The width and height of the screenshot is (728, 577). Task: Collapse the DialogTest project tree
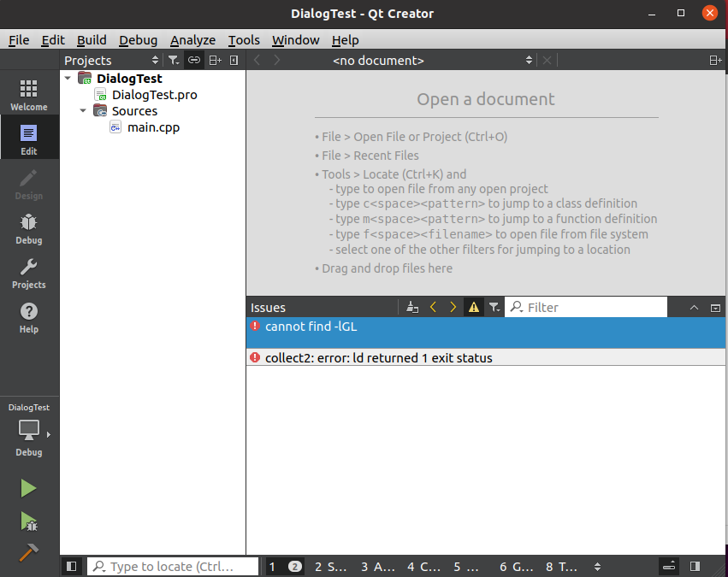(x=68, y=77)
